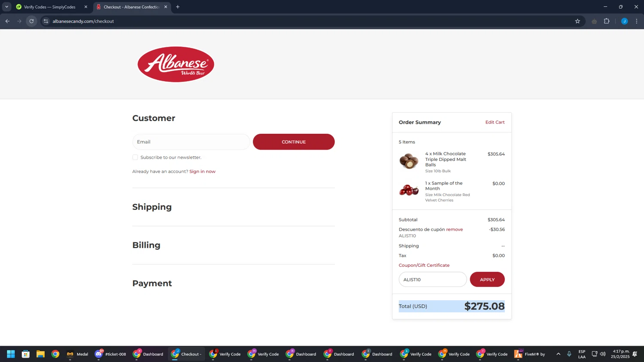Bookmark this page with the star icon
Viewport: 644px width, 362px height.
(x=577, y=21)
